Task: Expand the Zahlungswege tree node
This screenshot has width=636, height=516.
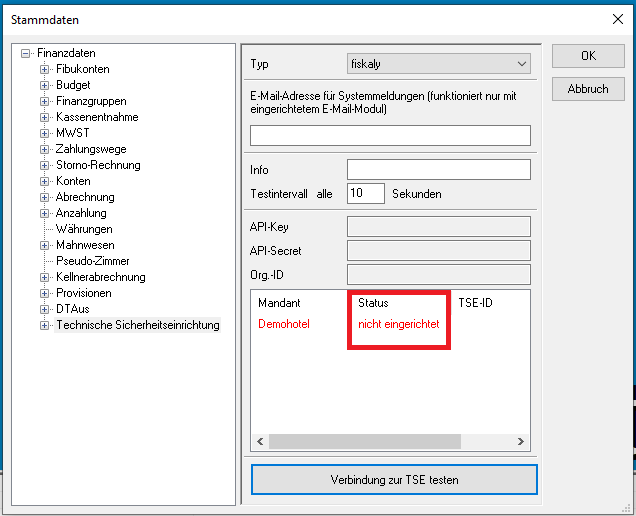Action: (44, 149)
